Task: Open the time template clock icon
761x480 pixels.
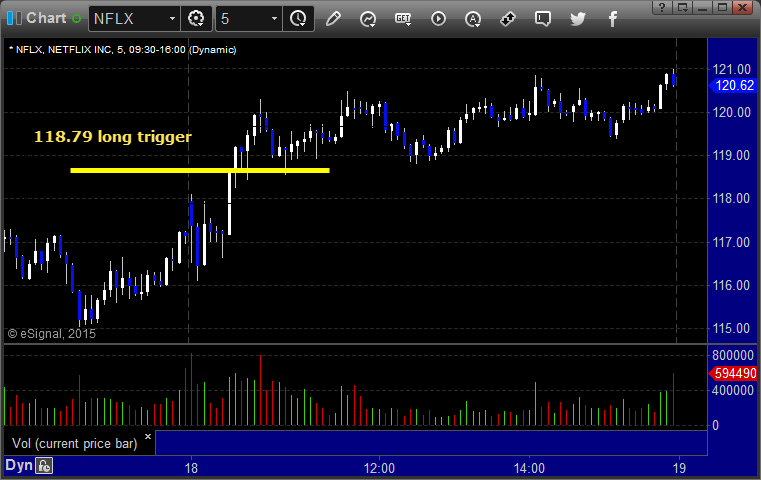Action: point(298,19)
